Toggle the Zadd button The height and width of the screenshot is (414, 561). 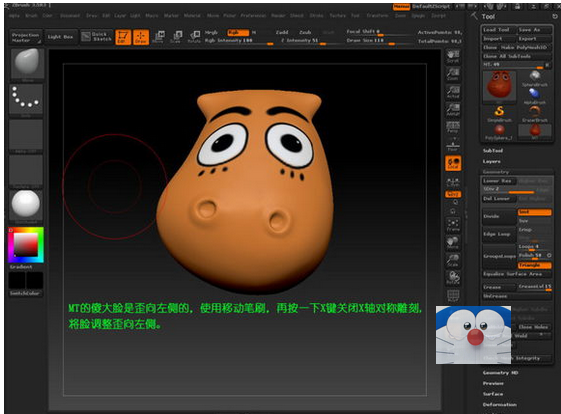pos(282,33)
